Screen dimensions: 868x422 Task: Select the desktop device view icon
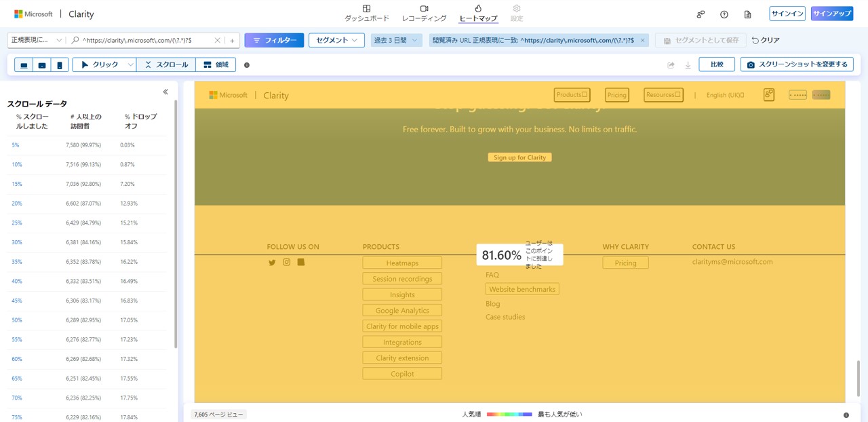(24, 65)
